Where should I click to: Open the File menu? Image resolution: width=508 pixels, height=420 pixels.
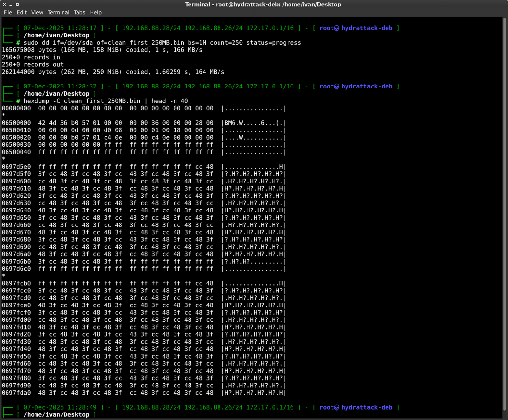[x=8, y=12]
